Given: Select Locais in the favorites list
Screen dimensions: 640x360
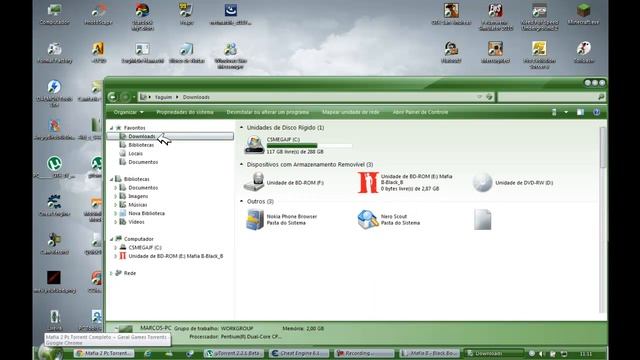Looking at the screenshot, I should pyautogui.click(x=136, y=153).
